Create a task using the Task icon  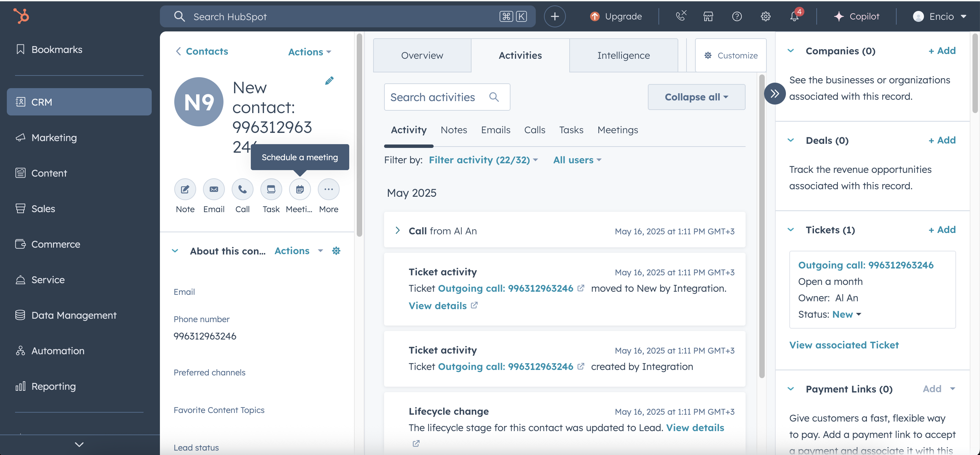click(271, 189)
